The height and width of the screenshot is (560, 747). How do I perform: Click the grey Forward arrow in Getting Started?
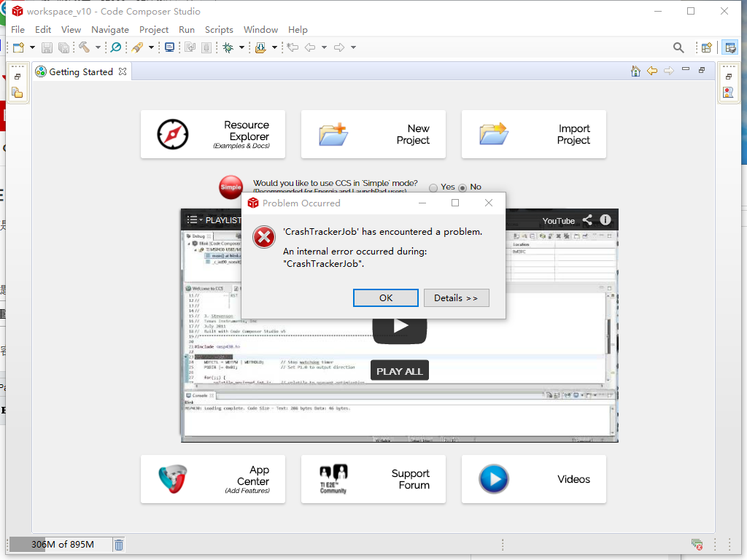tap(669, 71)
